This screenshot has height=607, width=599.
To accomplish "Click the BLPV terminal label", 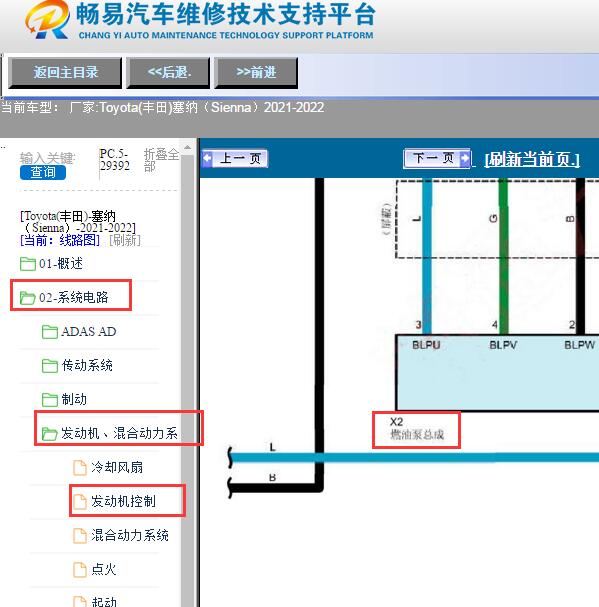I will (503, 345).
